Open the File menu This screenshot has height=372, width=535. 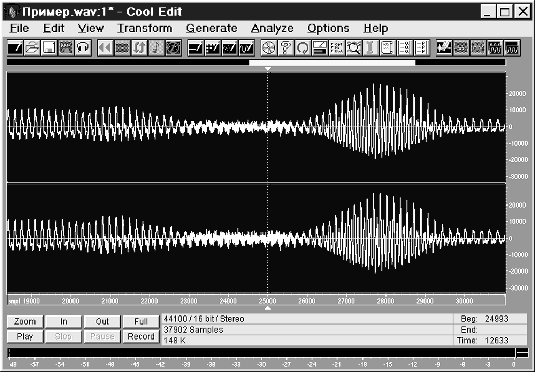[19, 28]
